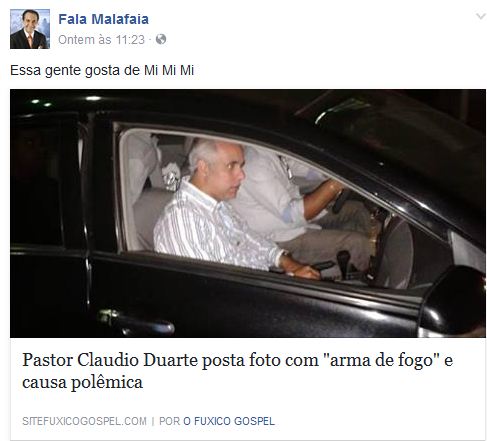This screenshot has width=487, height=441.
Task: Open the Pastor Claudio Duarte article headline
Action: pos(237,371)
